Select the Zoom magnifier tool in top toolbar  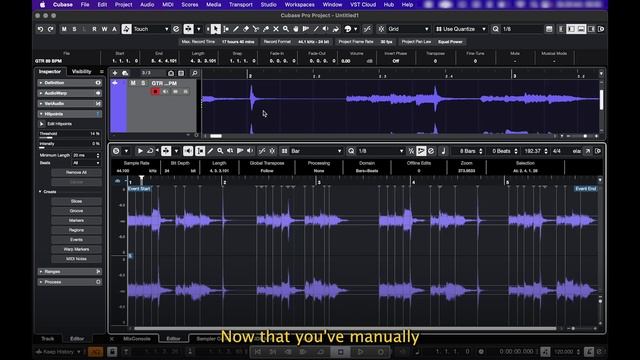pyautogui.click(x=286, y=29)
